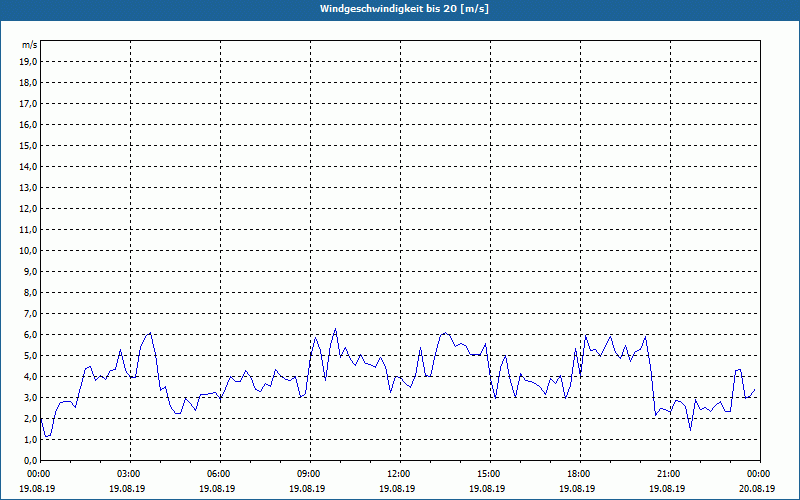800x500 pixels.
Task: Click the "4,0" y-axis value
Action: coord(30,377)
